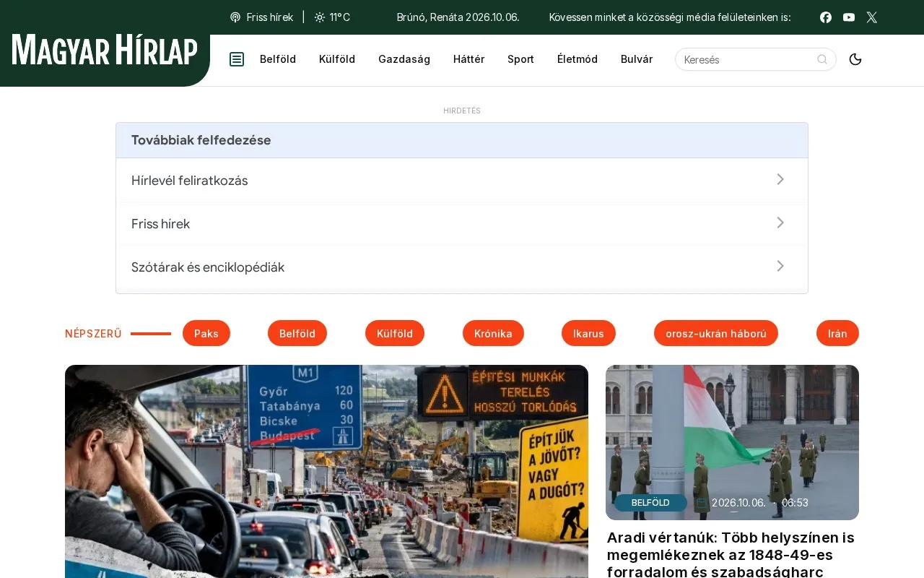
Task: Select the Paks popular tag
Action: click(206, 333)
